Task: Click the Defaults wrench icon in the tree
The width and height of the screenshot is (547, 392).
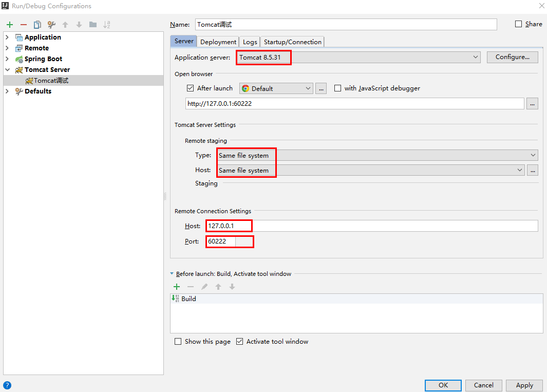Action: (x=19, y=91)
